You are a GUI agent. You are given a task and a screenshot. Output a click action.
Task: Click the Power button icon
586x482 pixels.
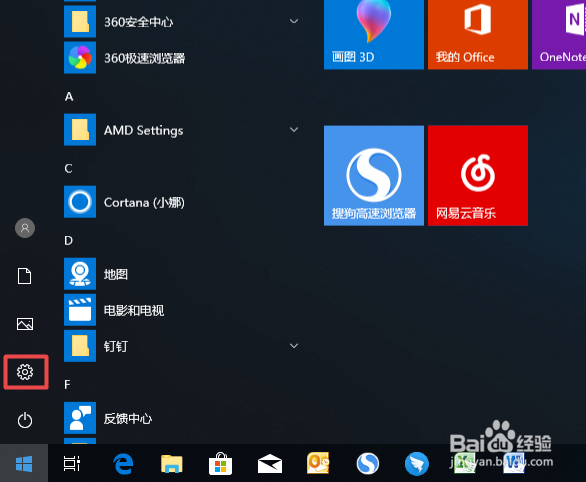pos(25,420)
